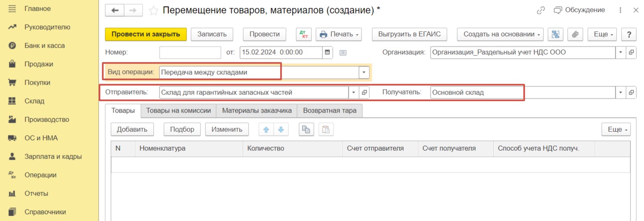The height and width of the screenshot is (221, 644).
Task: Click the Отчеты chart icon
Action: [x=12, y=193]
